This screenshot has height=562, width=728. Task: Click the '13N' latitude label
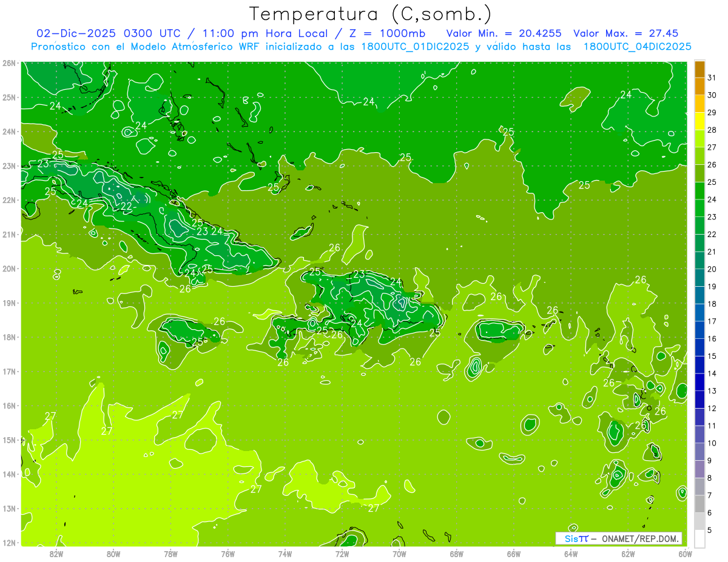pos(8,508)
